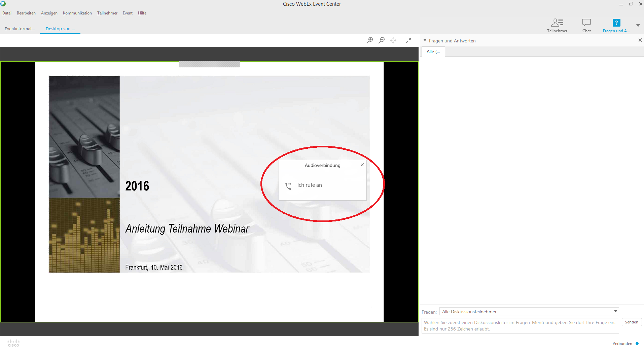Click the Ich rufe an option
Viewport: 644px width, 349px height.
pyautogui.click(x=309, y=185)
